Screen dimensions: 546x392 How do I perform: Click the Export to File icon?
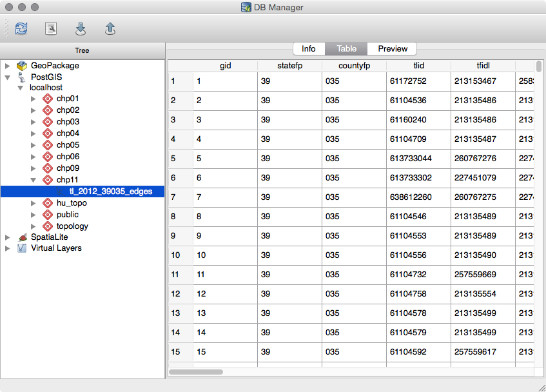tap(110, 28)
